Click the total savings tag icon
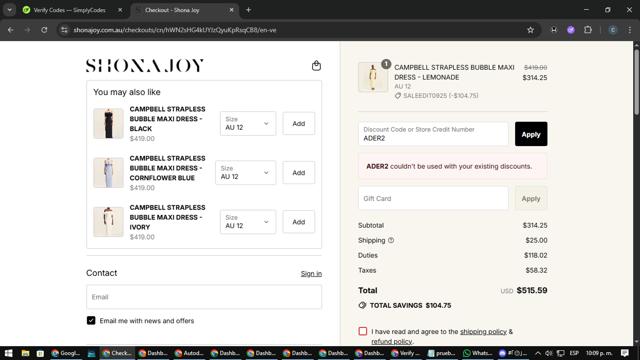This screenshot has width=640, height=360. (362, 305)
